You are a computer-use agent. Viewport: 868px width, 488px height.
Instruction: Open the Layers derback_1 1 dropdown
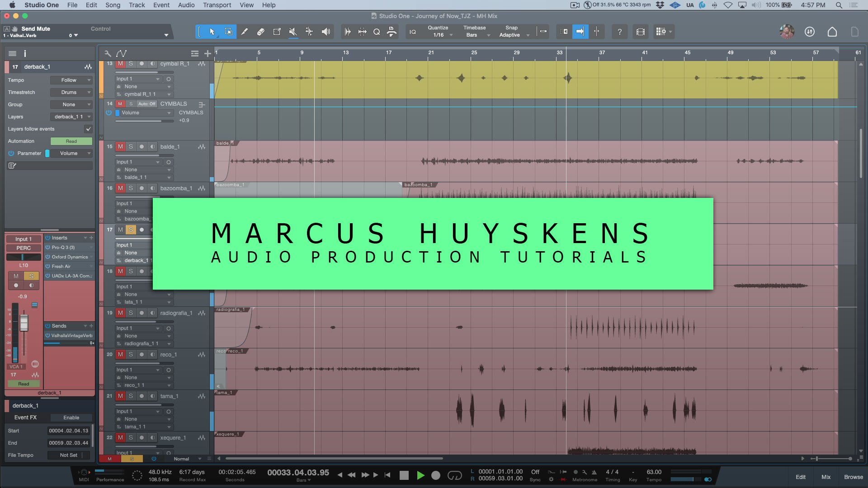(x=71, y=117)
